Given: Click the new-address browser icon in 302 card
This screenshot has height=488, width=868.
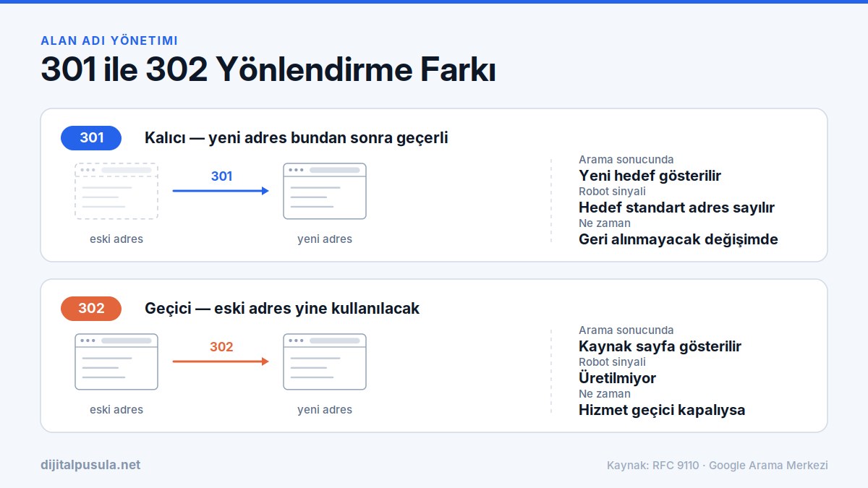Looking at the screenshot, I should 325,361.
